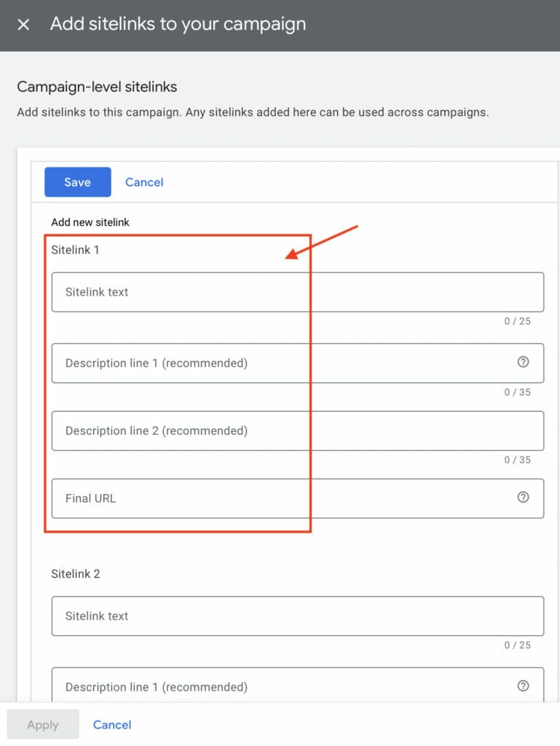Screen dimensions: 560x746
Task: Focus the Sitelink 2 text field
Action: pyautogui.click(x=297, y=616)
